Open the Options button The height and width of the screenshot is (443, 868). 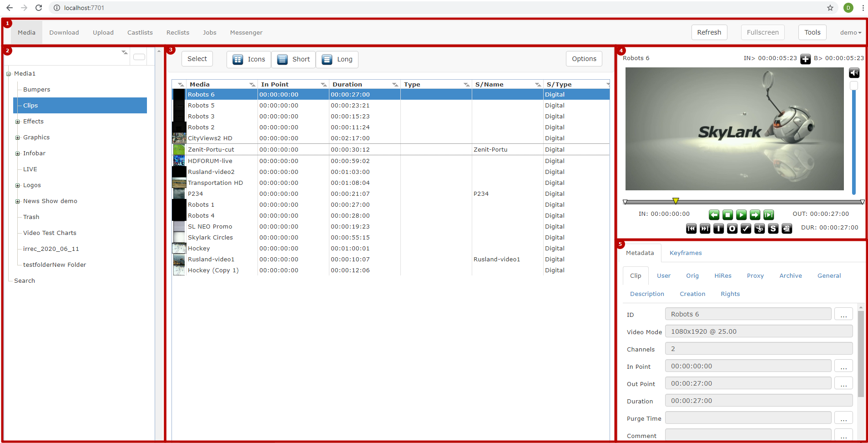pyautogui.click(x=584, y=59)
